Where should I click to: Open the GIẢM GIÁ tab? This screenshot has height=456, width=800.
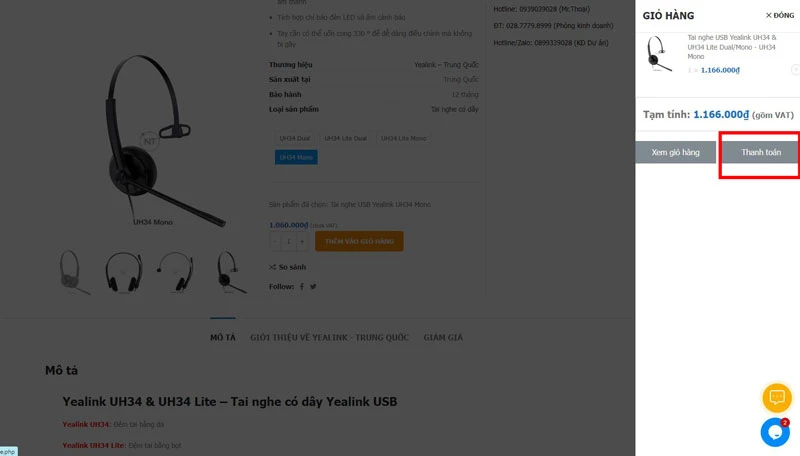click(x=443, y=337)
